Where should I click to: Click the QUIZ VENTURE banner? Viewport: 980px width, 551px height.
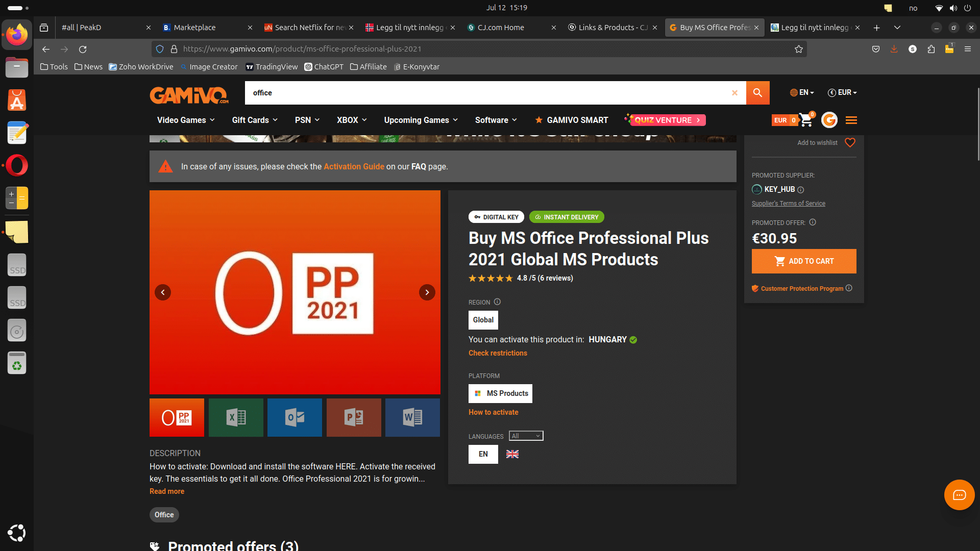click(x=666, y=120)
